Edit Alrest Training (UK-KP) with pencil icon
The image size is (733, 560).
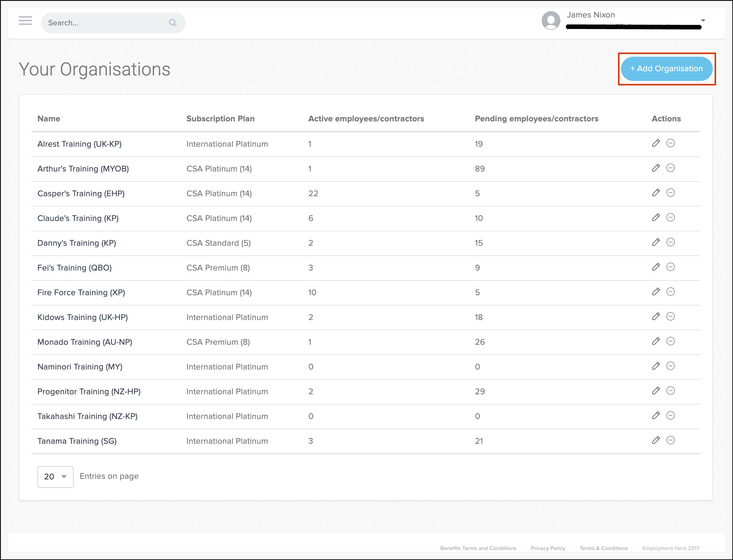click(x=656, y=143)
